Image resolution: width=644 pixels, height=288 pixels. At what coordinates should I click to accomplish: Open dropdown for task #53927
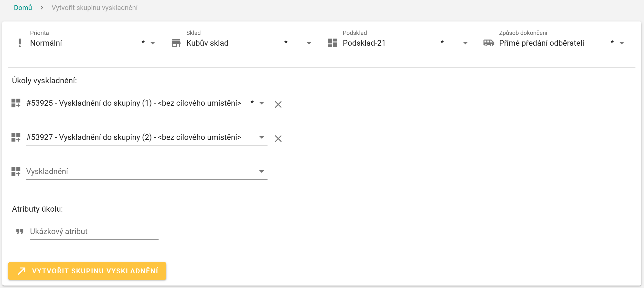(x=261, y=137)
